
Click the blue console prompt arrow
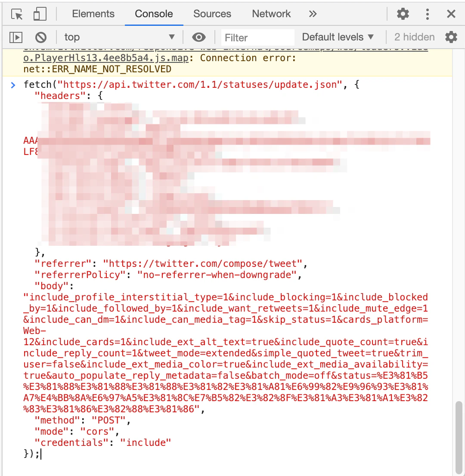[13, 85]
